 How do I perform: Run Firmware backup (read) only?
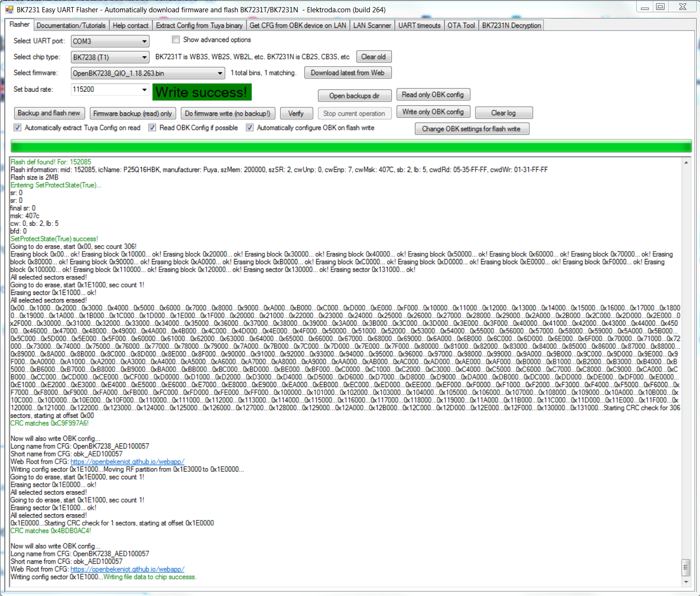pos(133,113)
